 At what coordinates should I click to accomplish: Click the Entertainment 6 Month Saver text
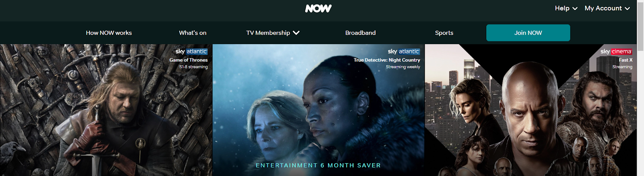(x=318, y=166)
